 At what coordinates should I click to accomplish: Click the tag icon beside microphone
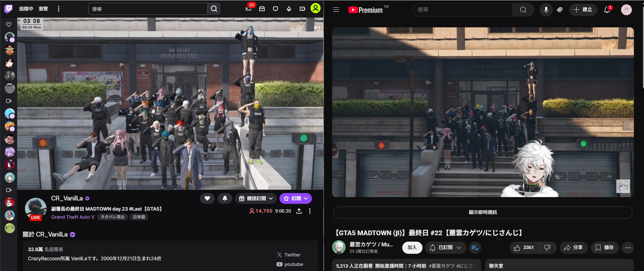click(x=560, y=10)
